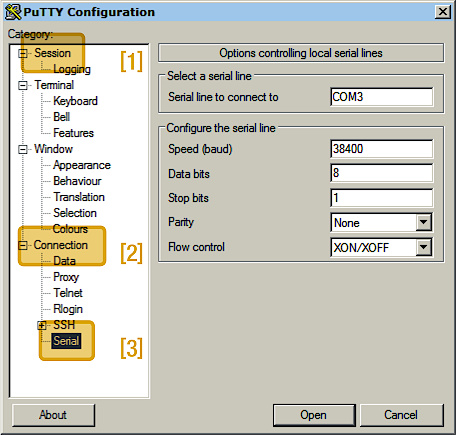The width and height of the screenshot is (456, 435).
Task: Select the Logging category
Action: pos(72,69)
